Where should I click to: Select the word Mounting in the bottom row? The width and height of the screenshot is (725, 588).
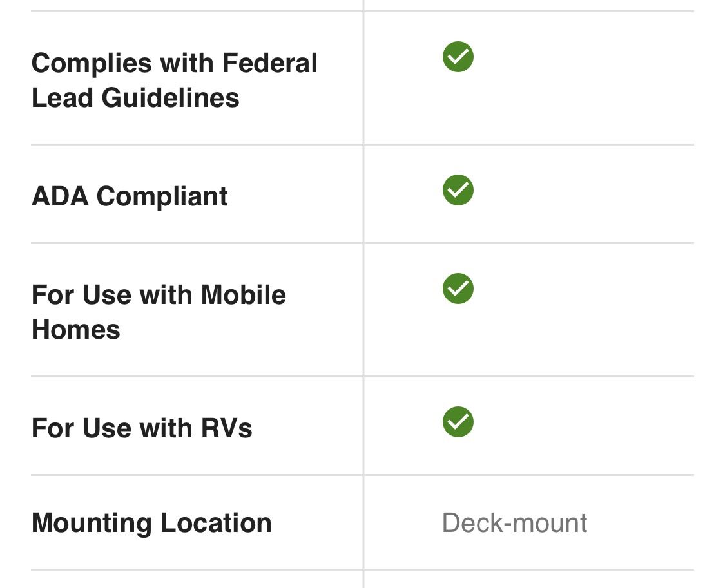[92, 524]
